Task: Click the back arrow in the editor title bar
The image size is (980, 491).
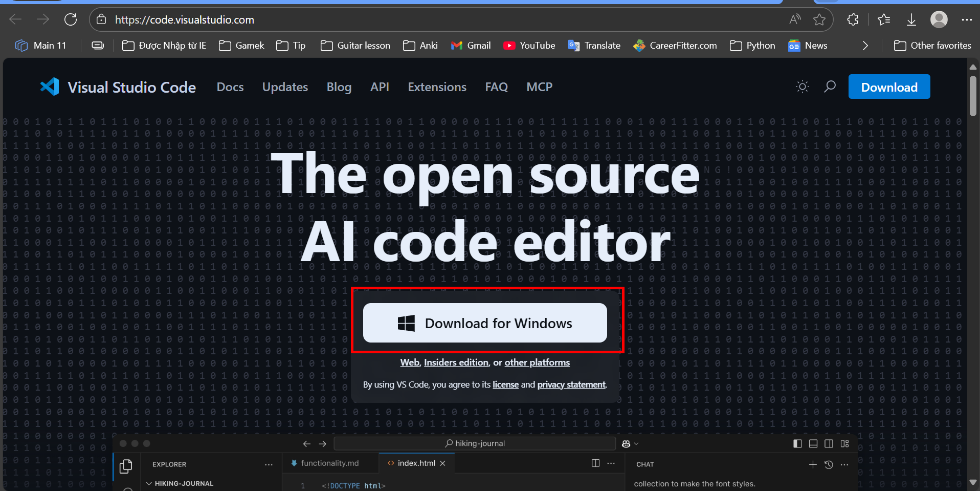Action: pyautogui.click(x=306, y=443)
